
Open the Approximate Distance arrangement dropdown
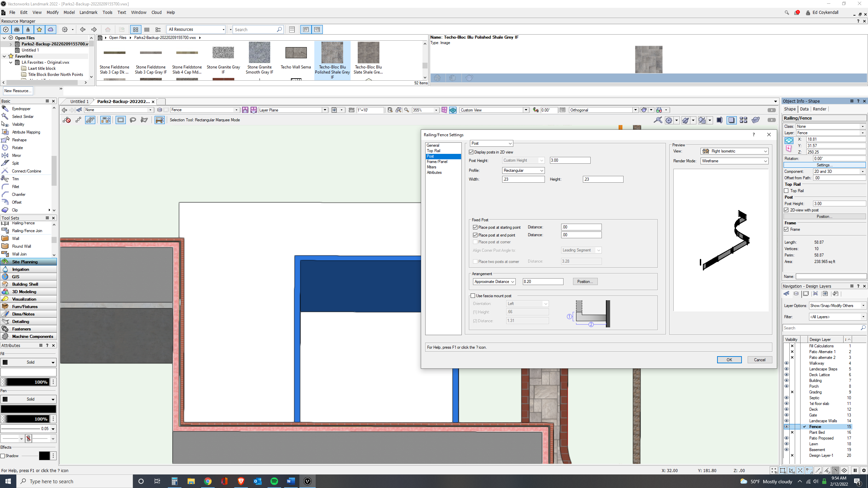(x=494, y=282)
